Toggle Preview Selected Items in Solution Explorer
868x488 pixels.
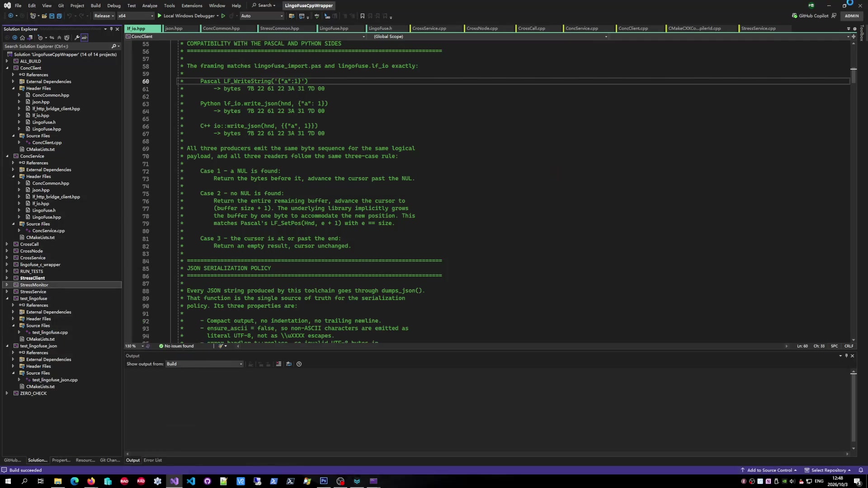click(85, 38)
